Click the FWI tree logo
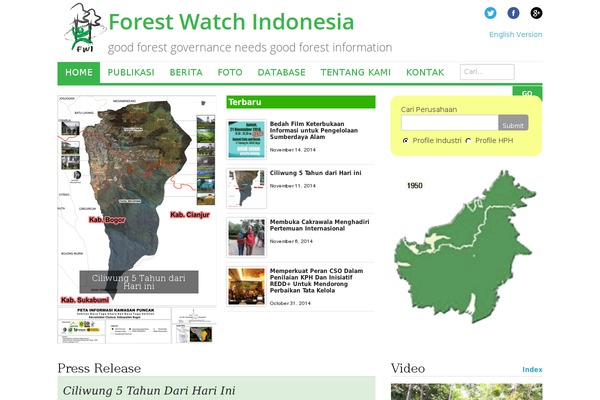Viewport: 600px width, 400px height. (85, 28)
